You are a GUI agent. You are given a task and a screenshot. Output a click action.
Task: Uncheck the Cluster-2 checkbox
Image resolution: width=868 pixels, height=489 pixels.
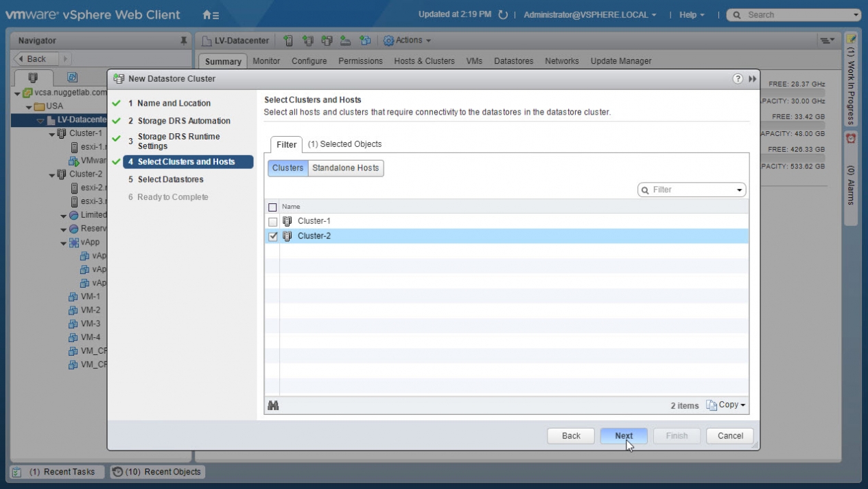pos(272,237)
